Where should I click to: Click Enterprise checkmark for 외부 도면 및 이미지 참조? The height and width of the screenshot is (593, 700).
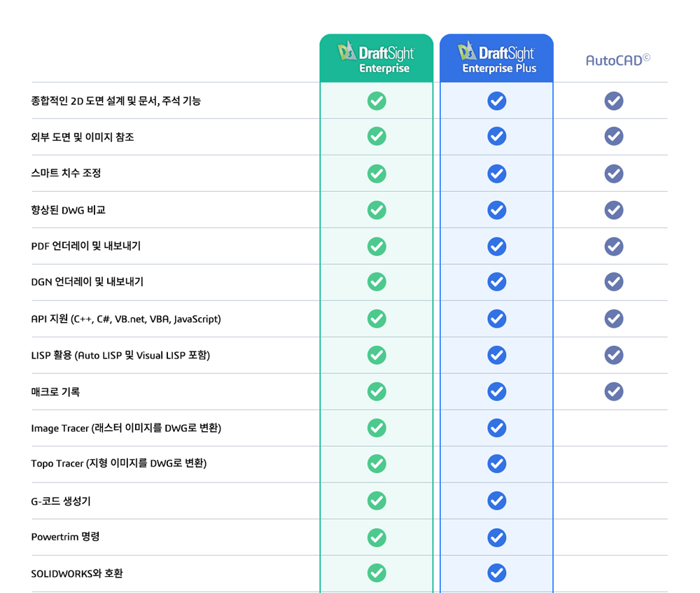pos(377,137)
